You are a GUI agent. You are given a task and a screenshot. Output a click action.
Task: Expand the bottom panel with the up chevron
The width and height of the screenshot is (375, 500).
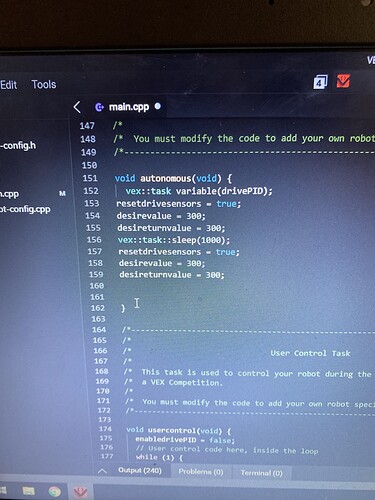coord(103,471)
